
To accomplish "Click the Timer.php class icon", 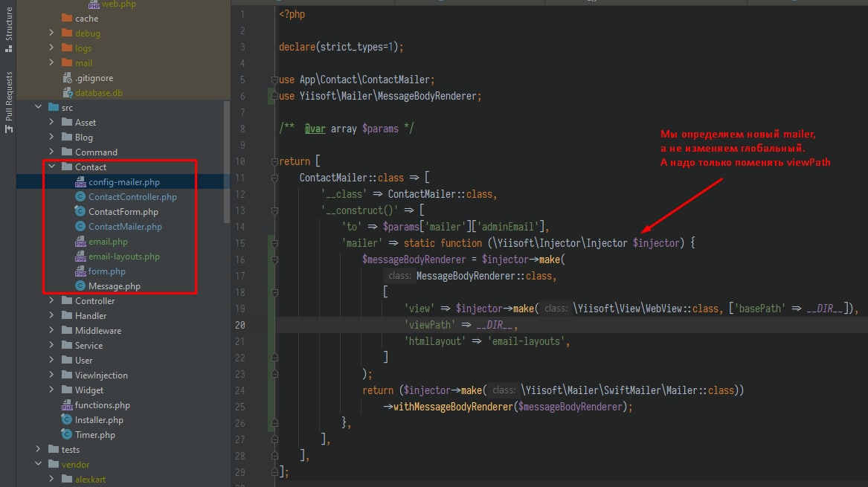I will pyautogui.click(x=67, y=434).
